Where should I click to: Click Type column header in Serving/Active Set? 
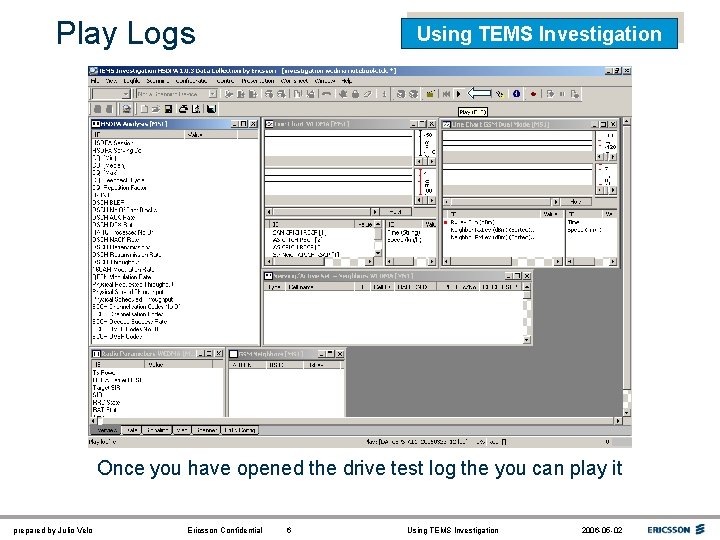tap(275, 287)
